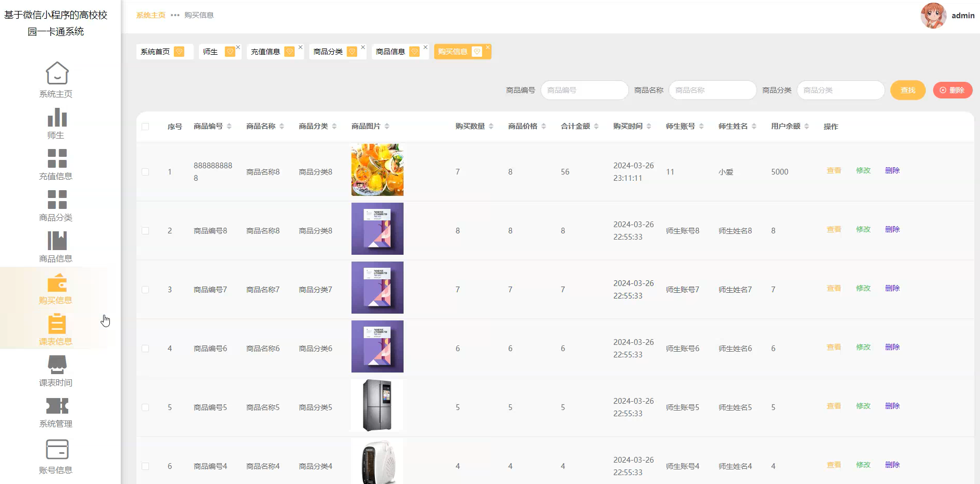Focus the 商品名称 search field

(712, 90)
